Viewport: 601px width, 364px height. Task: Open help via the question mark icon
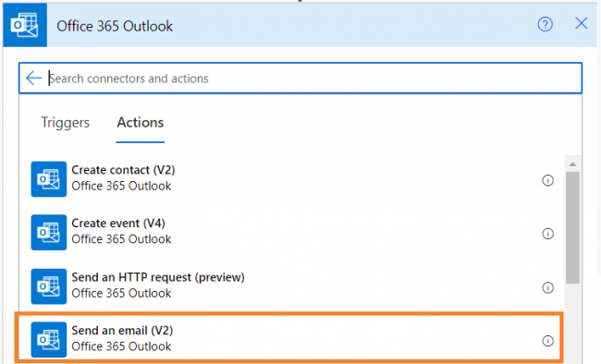545,25
